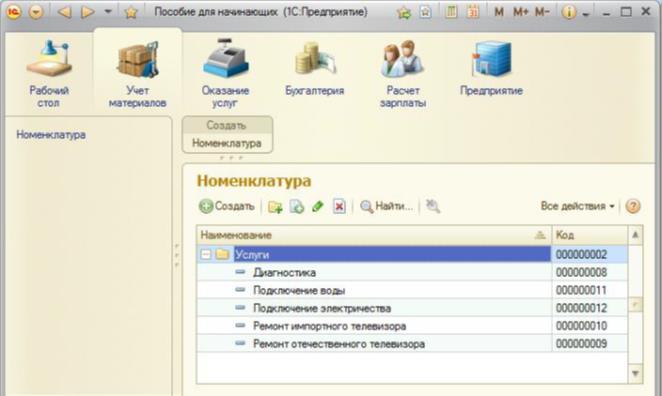The image size is (662, 396).
Task: Click code cell 000000010
Action: [x=590, y=325]
